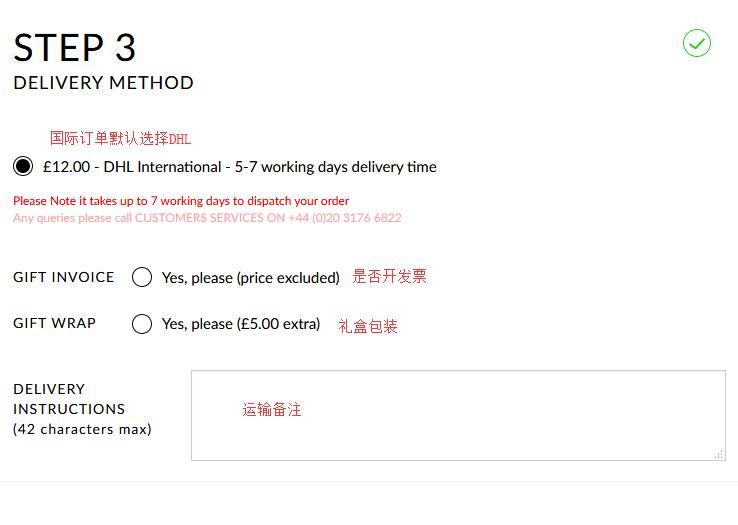Click the red 礼盒包装 annotation
738x525 pixels.
pyautogui.click(x=368, y=326)
